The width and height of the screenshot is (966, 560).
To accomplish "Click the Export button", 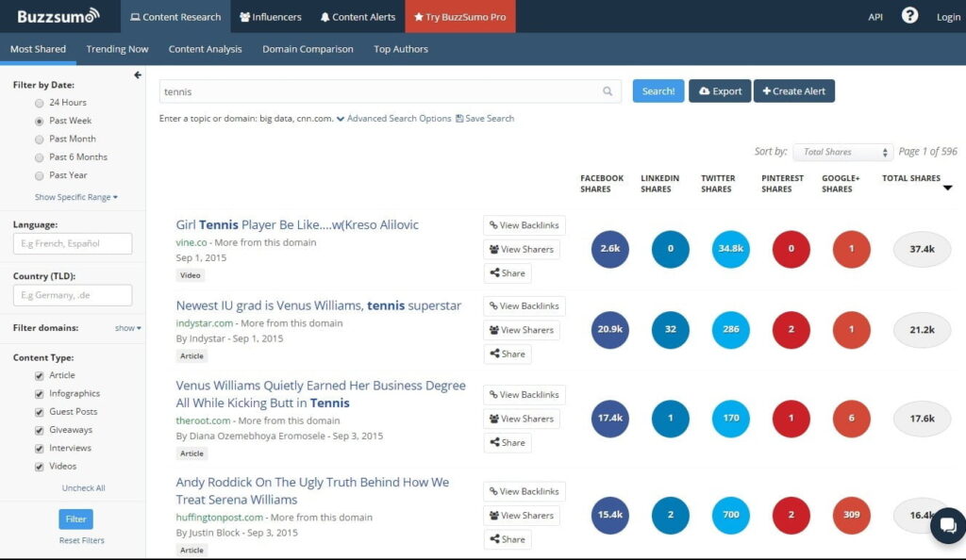I will 720,91.
